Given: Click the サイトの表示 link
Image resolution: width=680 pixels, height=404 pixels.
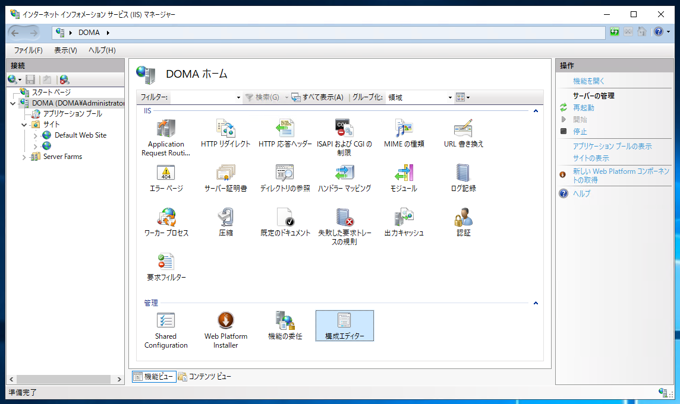Looking at the screenshot, I should point(591,158).
